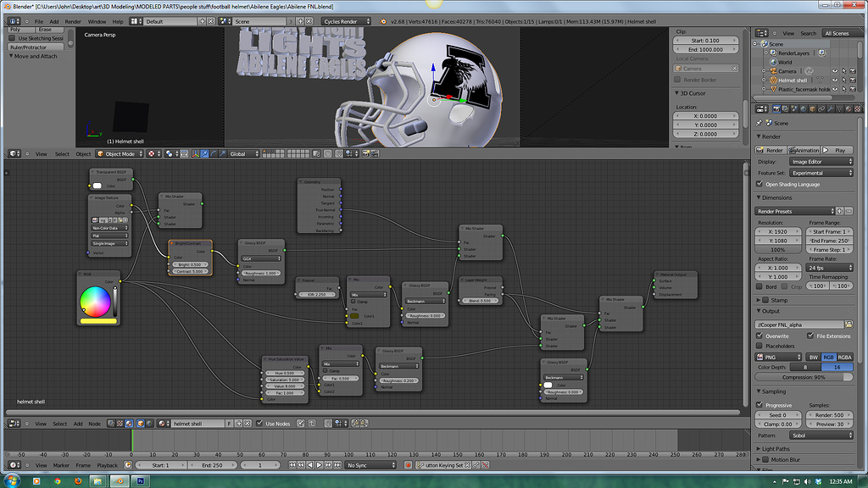Click the Windows Start orb
This screenshot has height=488, width=868.
click(x=11, y=480)
